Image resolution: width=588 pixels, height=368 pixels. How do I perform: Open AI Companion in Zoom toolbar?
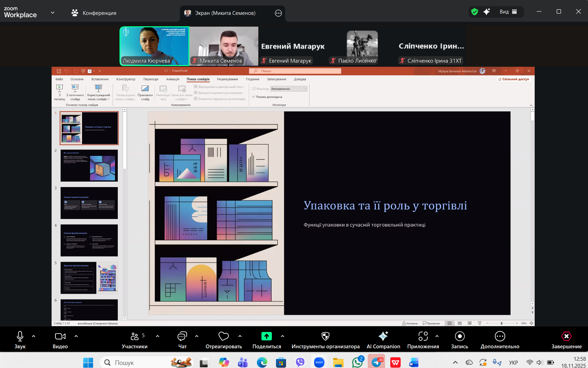[x=383, y=336]
